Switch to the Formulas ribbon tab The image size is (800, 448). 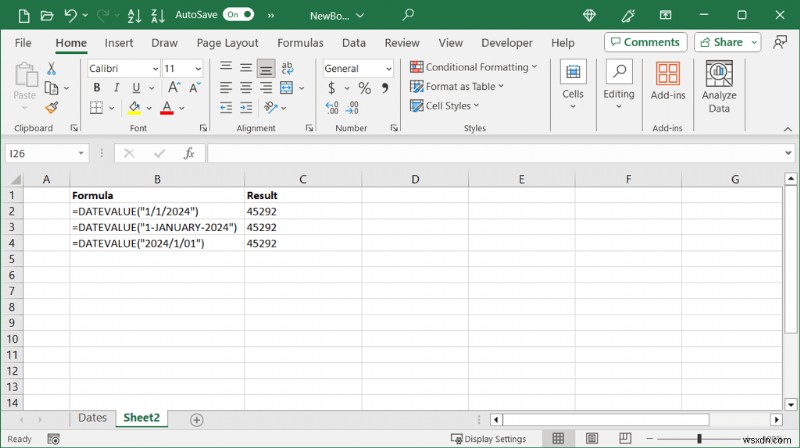[x=300, y=43]
